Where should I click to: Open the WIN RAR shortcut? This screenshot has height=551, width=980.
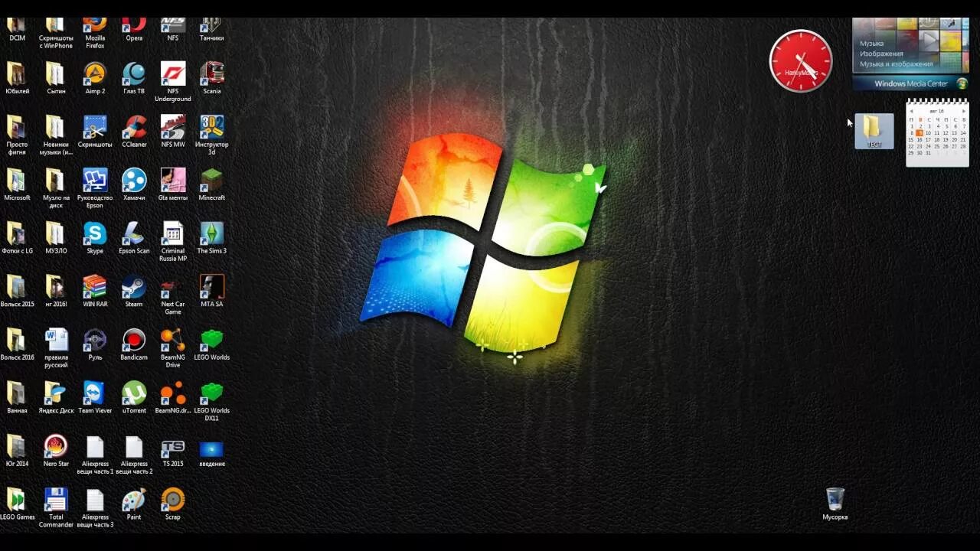[95, 291]
